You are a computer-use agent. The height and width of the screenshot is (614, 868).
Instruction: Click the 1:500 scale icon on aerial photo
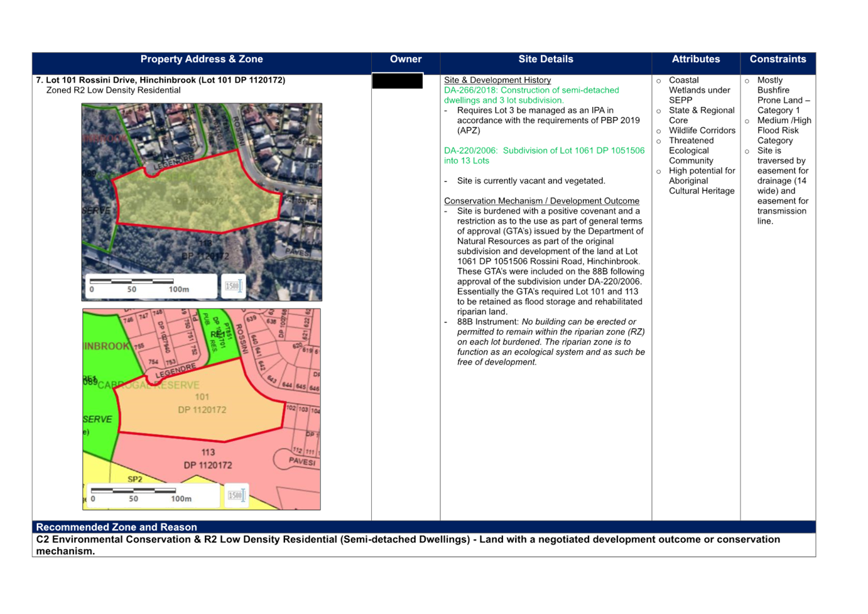[x=233, y=286]
